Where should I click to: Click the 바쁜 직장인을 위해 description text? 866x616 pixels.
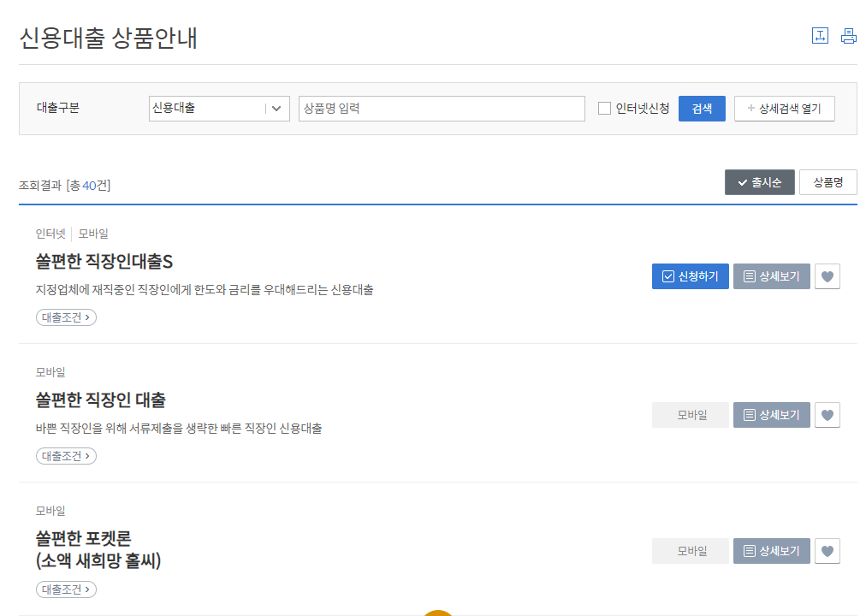pyautogui.click(x=179, y=429)
